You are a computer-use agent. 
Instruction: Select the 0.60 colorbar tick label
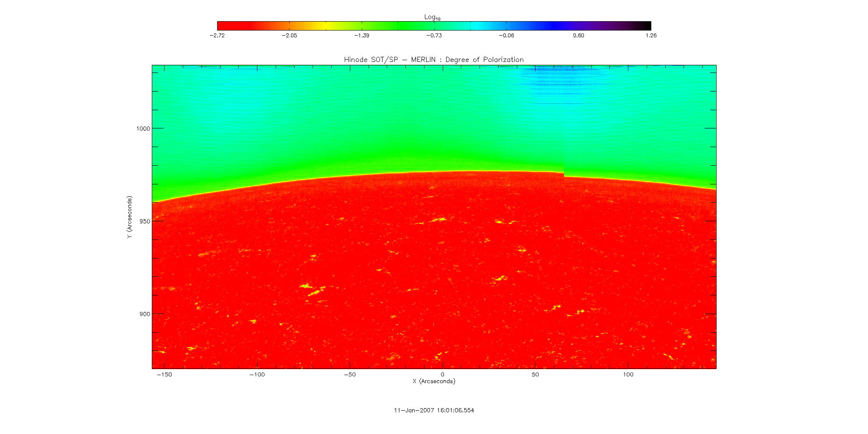(x=578, y=36)
